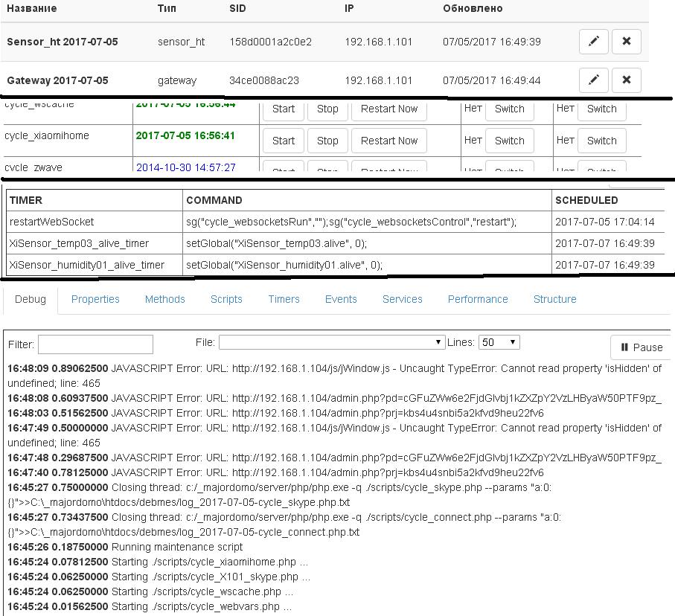Open the File dropdown in debug panel
Image resolution: width=675 pixels, height=616 pixels.
[331, 342]
